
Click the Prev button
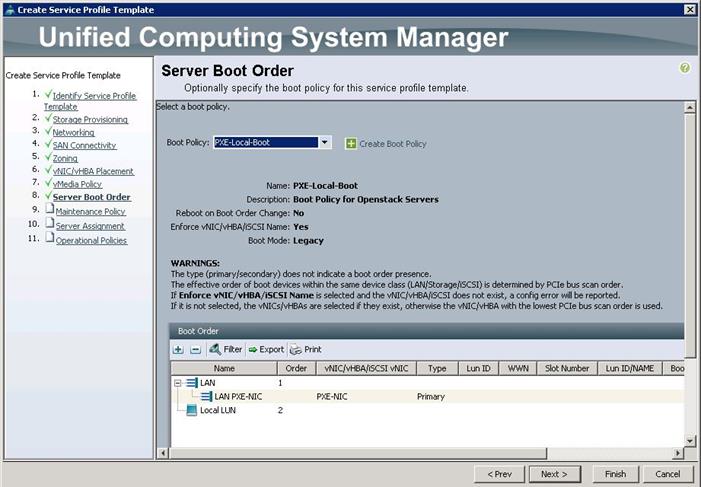(x=499, y=474)
